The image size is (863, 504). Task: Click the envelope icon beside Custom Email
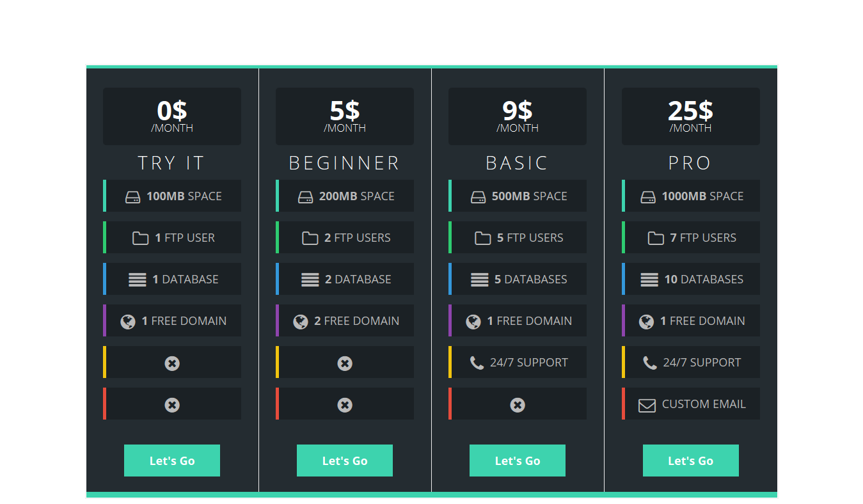click(x=647, y=406)
